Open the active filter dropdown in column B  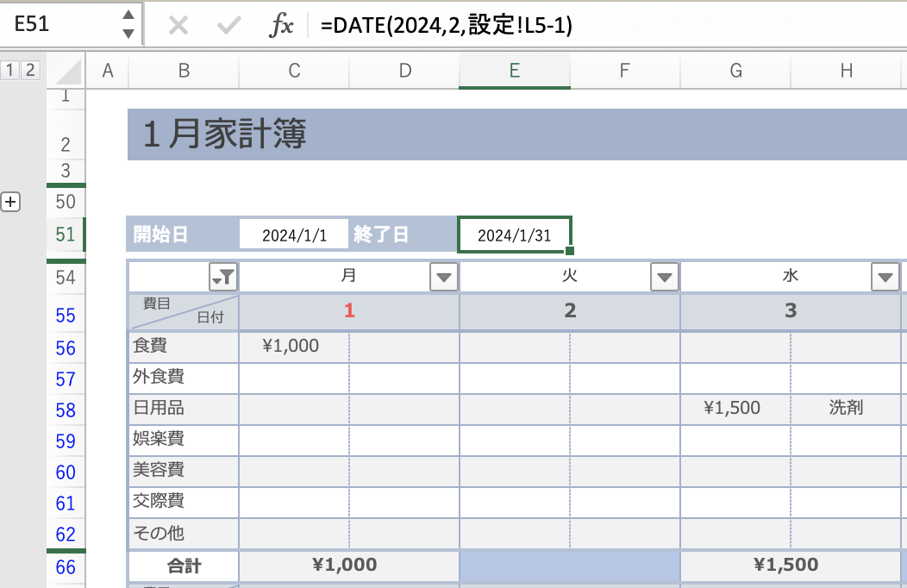[x=222, y=277]
